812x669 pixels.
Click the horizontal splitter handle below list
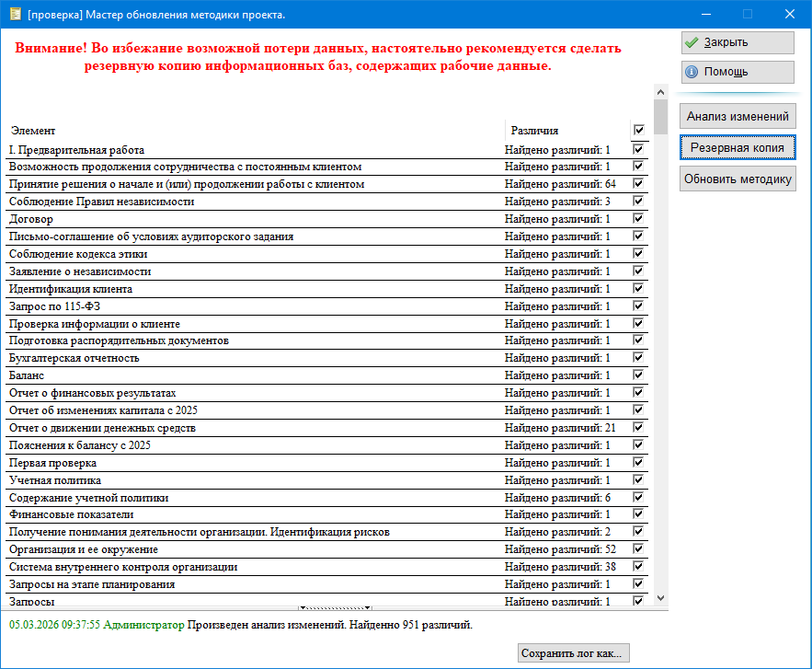[x=334, y=607]
